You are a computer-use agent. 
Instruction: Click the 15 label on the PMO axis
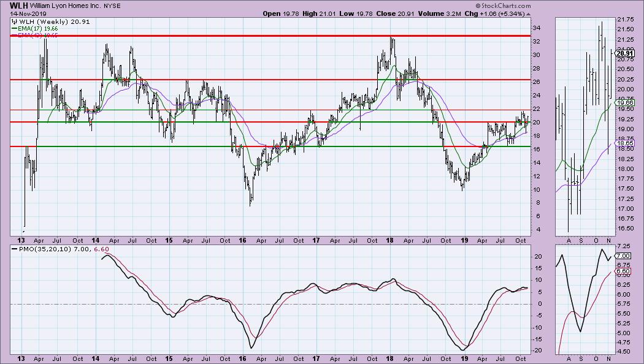point(539,268)
